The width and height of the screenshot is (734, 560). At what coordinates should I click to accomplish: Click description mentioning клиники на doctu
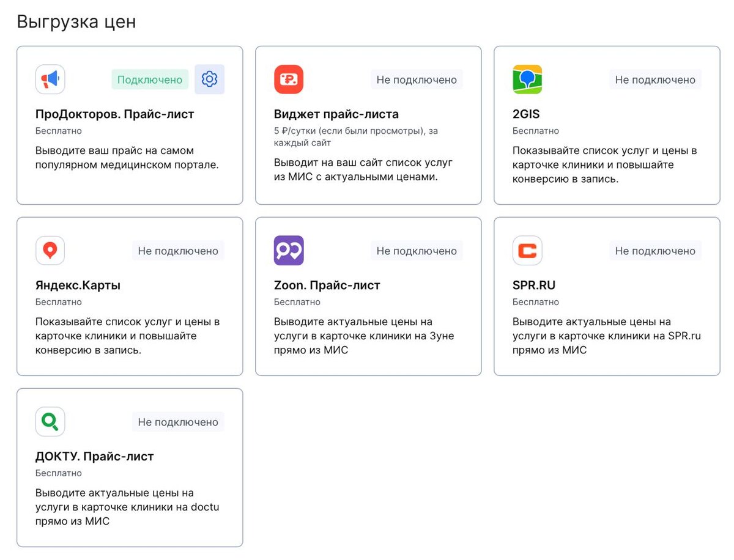click(127, 507)
